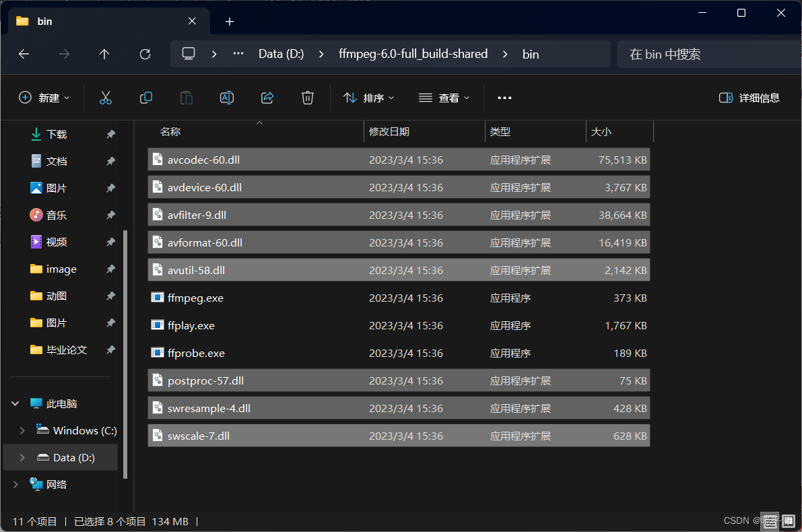802x532 pixels.
Task: Click the Cut scissors icon
Action: point(105,98)
